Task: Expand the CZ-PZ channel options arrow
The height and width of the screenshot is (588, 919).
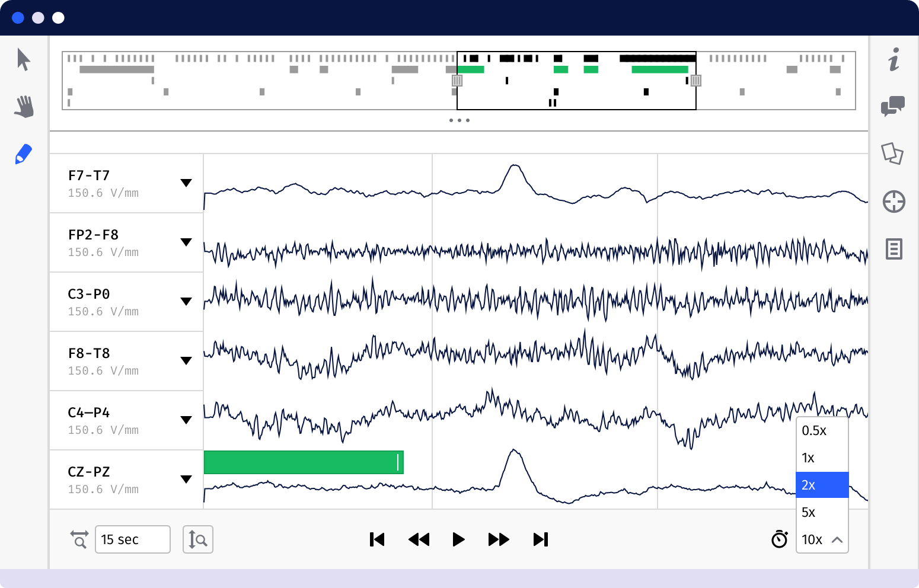Action: [x=186, y=480]
